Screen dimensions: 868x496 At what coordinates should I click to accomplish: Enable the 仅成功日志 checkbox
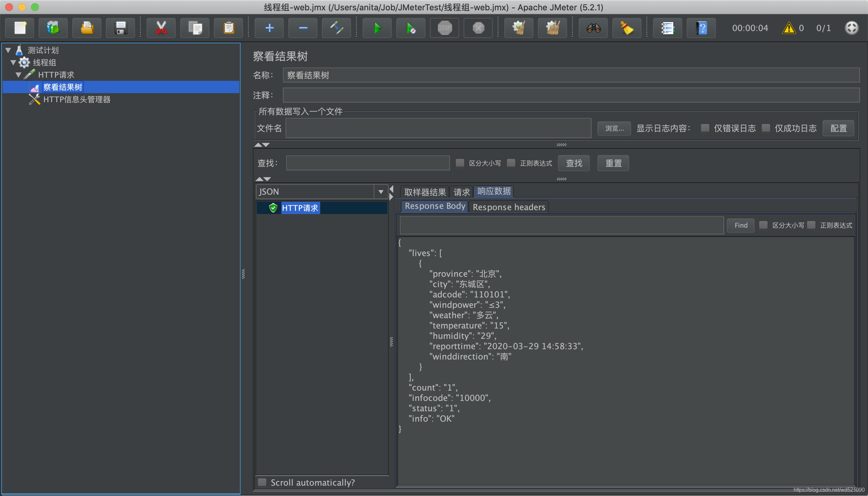click(766, 128)
